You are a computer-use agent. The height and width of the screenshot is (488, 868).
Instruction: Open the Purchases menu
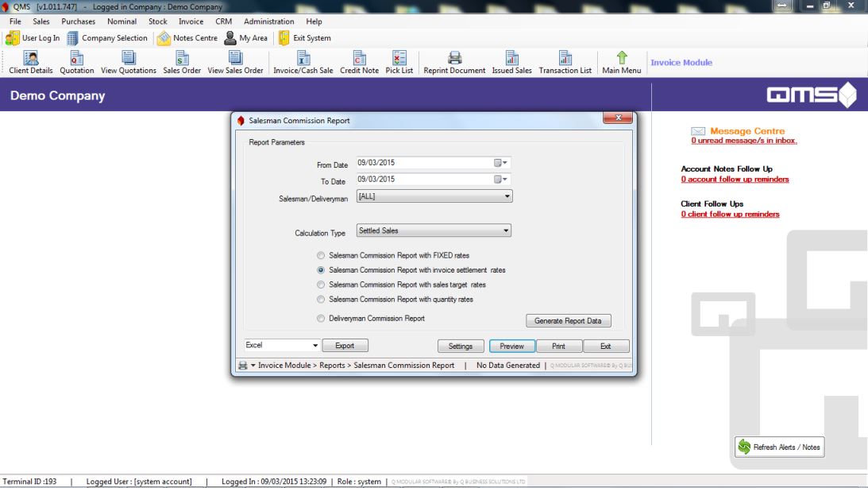pos(78,21)
